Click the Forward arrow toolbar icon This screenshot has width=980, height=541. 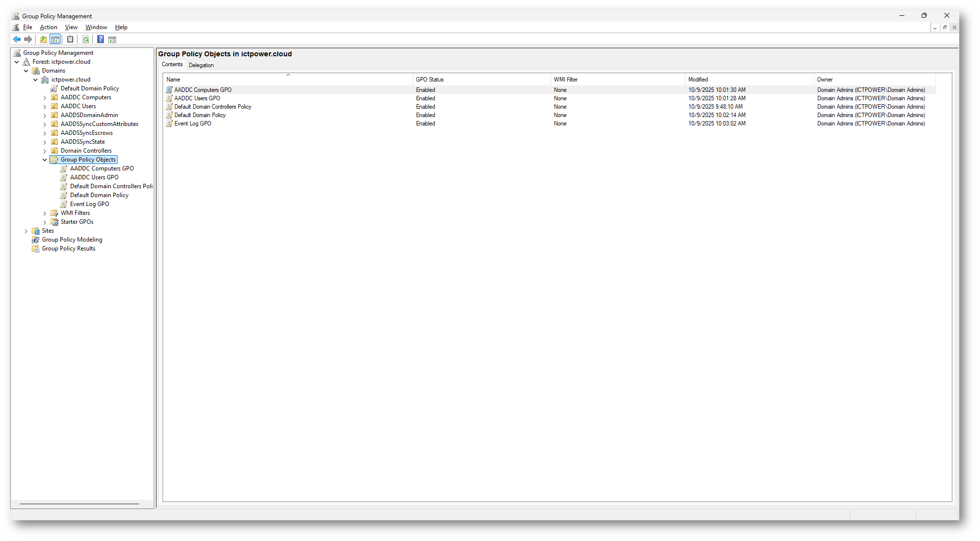[28, 40]
